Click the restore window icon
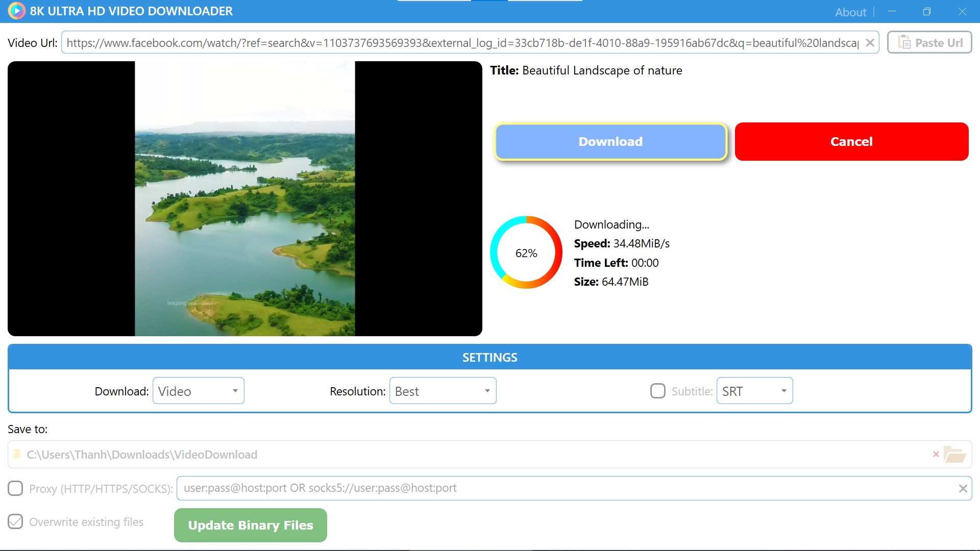The image size is (980, 551). 926,12
